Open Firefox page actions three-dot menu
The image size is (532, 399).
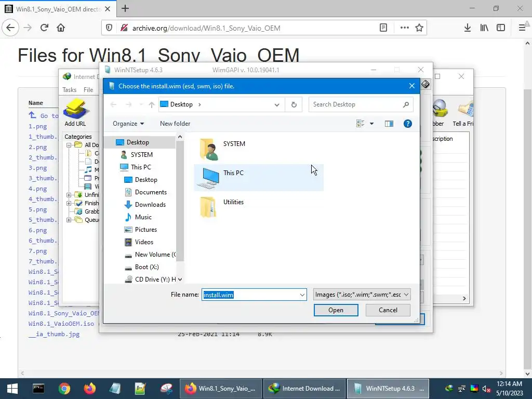[404, 28]
